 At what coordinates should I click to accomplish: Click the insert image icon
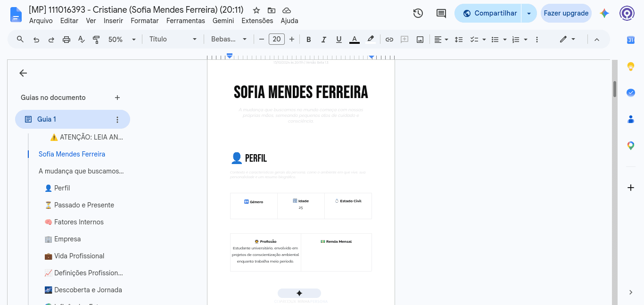tap(420, 40)
